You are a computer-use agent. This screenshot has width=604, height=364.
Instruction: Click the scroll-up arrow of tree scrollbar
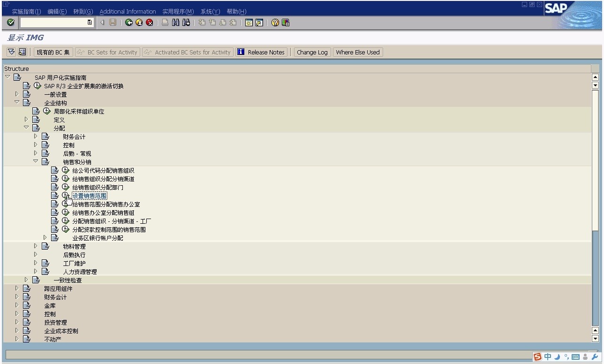pos(596,77)
